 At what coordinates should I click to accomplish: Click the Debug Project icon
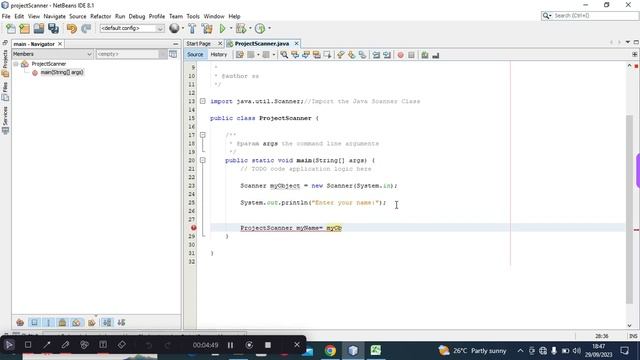coord(241,29)
